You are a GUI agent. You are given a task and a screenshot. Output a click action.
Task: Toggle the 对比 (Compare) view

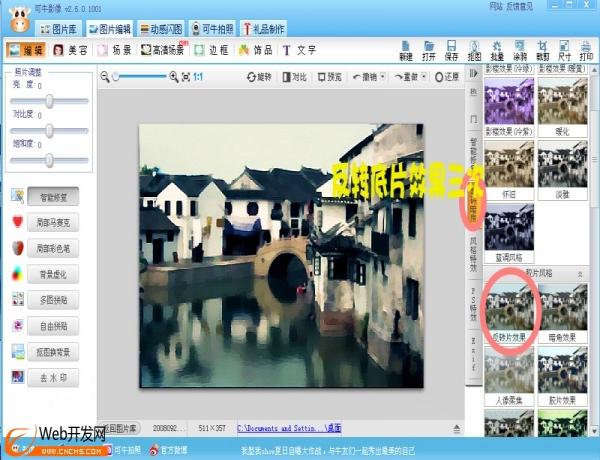pyautogui.click(x=294, y=76)
